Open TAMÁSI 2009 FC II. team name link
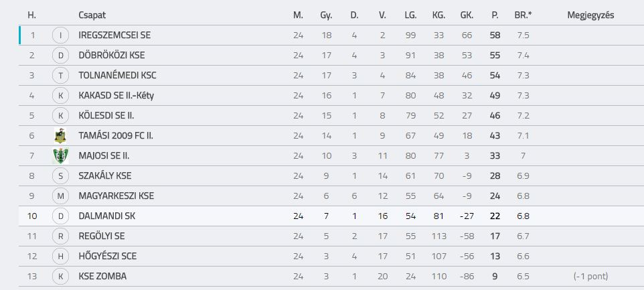 click(116, 135)
